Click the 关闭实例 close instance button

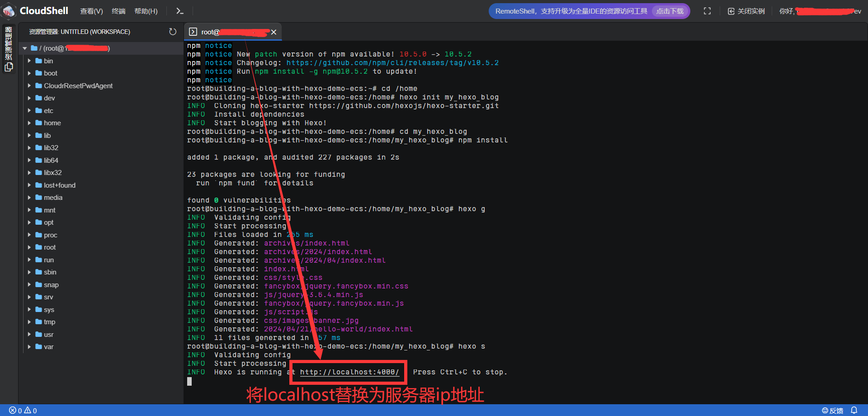point(746,11)
